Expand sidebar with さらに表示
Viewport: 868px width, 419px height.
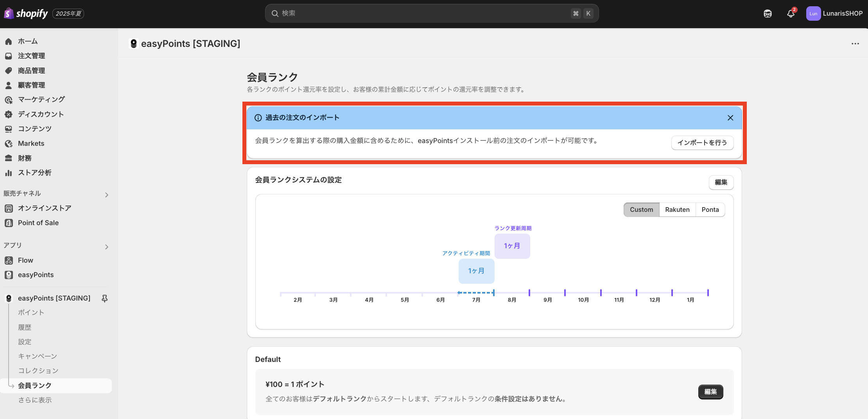coord(35,400)
